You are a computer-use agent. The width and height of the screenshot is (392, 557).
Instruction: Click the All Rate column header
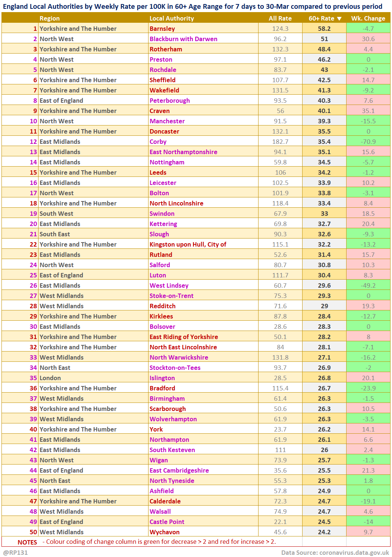[x=280, y=18]
